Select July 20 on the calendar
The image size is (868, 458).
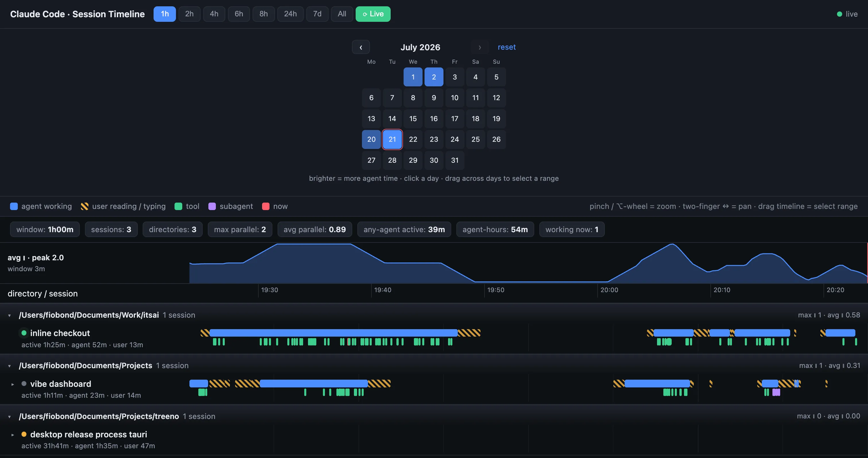tap(371, 139)
